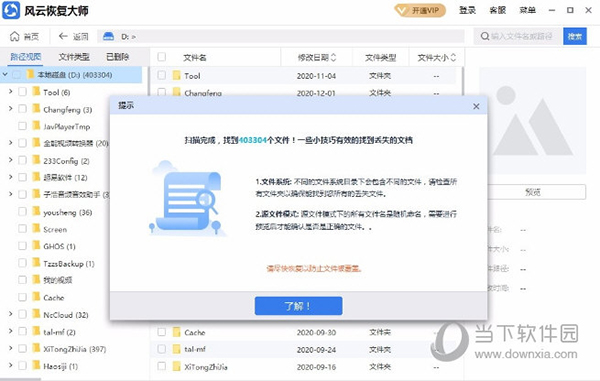Image resolution: width=600 pixels, height=381 pixels.
Task: Expand the XiTongZhiJia (397) tree node
Action: pyautogui.click(x=11, y=348)
